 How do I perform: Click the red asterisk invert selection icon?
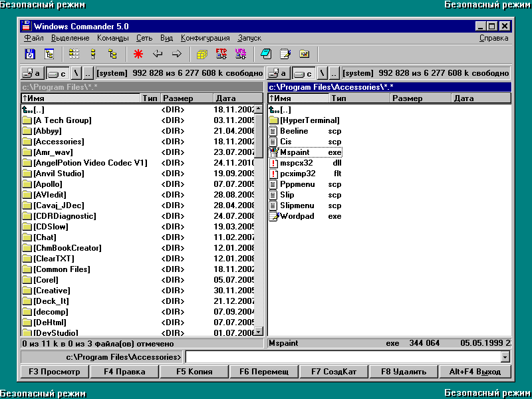coord(138,54)
